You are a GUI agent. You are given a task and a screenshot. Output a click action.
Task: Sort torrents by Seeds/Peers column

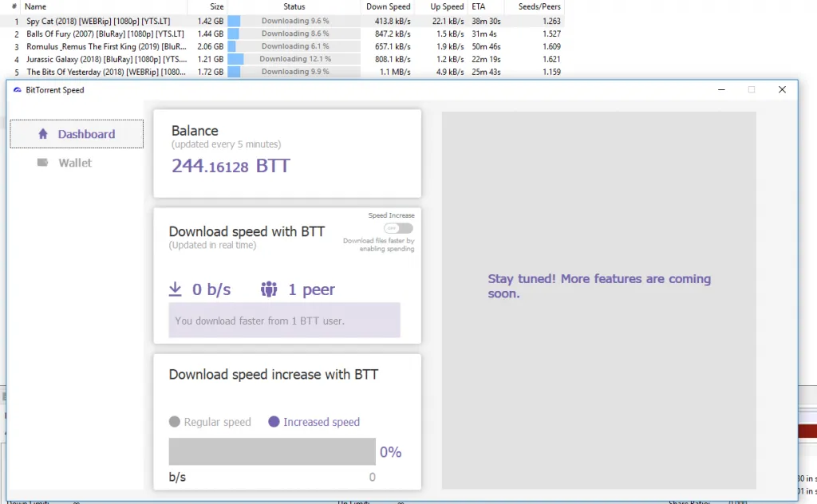click(x=539, y=6)
